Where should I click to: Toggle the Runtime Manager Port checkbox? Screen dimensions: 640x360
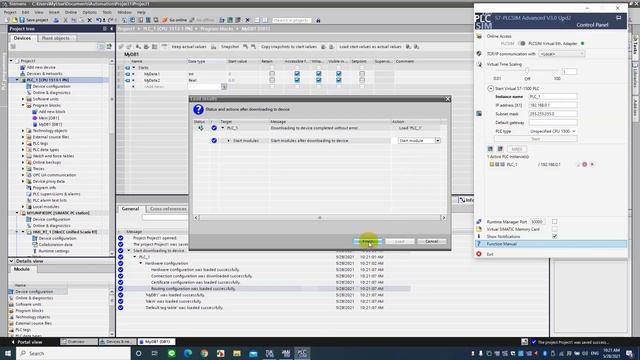(x=555, y=222)
